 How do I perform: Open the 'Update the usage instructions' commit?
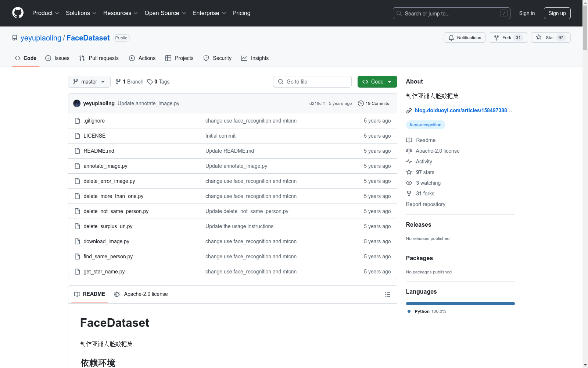pos(239,226)
